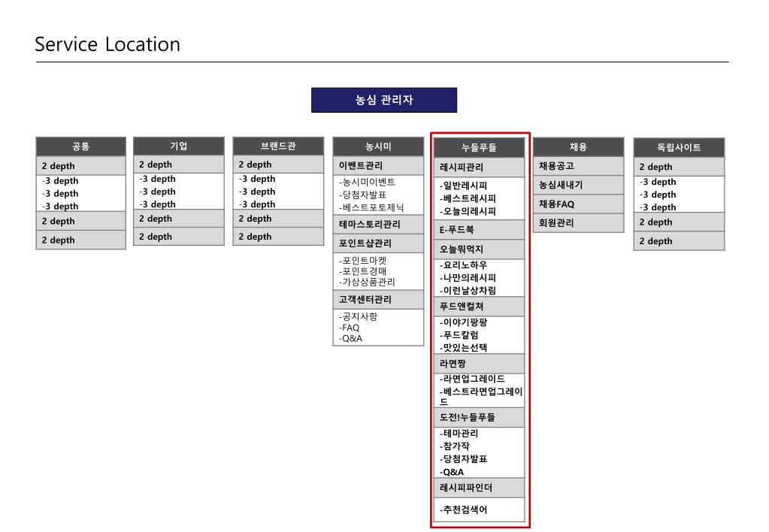Select the -참가작 entry
The width and height of the screenshot is (769, 532).
tap(454, 446)
